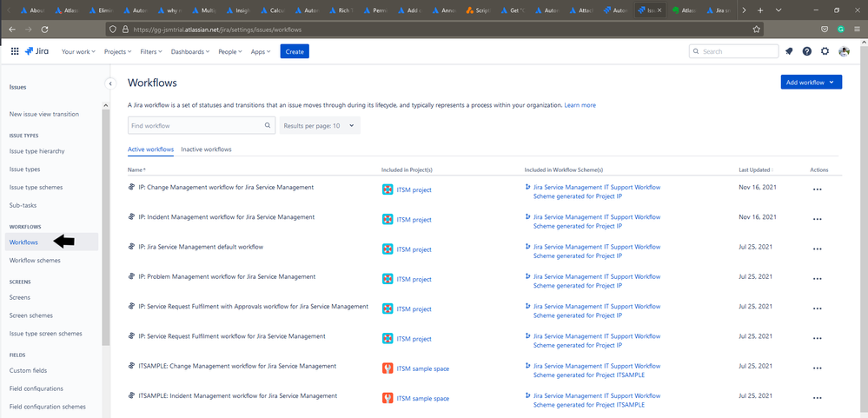Screen dimensions: 868x418
Task: Select Workflow schemes in the sidebar
Action: coord(35,260)
